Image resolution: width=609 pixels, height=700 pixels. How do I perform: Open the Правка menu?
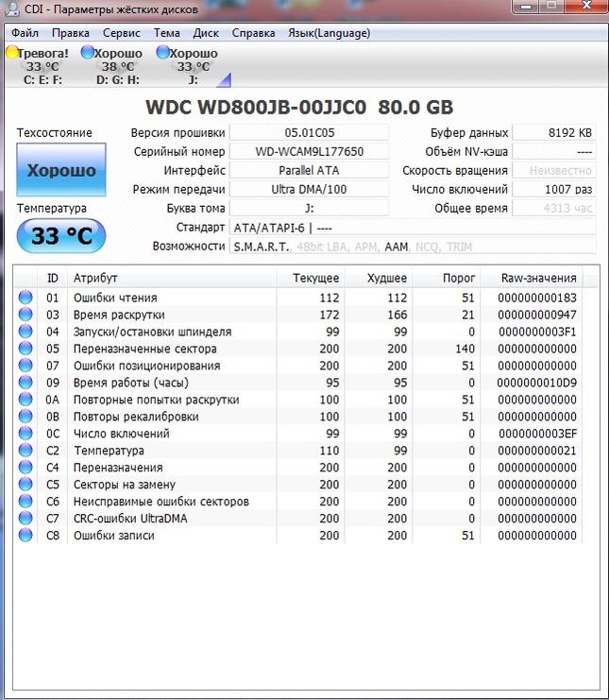click(x=71, y=33)
